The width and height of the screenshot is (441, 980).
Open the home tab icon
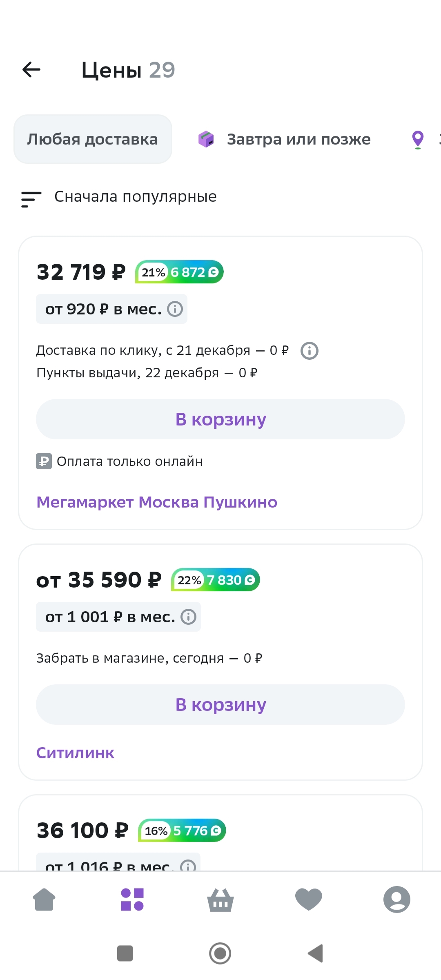pos(44,899)
